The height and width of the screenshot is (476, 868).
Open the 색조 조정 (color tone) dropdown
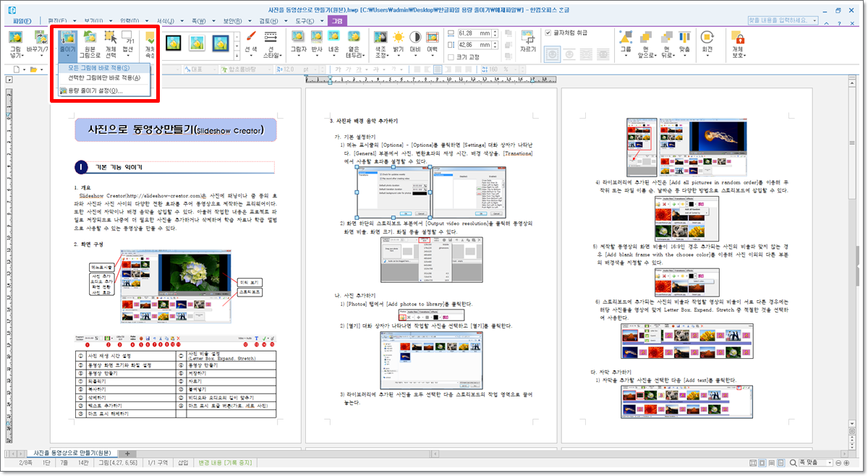click(x=380, y=44)
